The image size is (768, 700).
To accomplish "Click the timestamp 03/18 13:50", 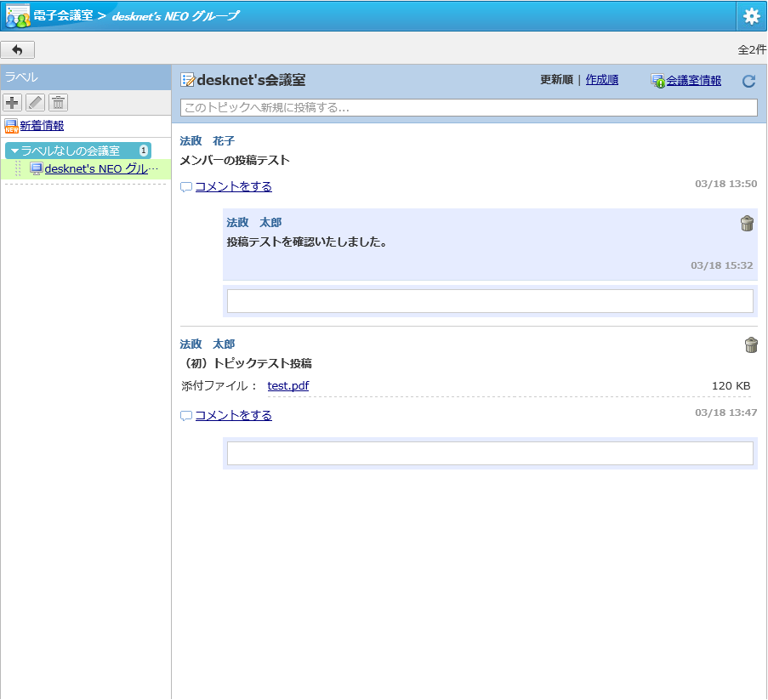I will [725, 184].
